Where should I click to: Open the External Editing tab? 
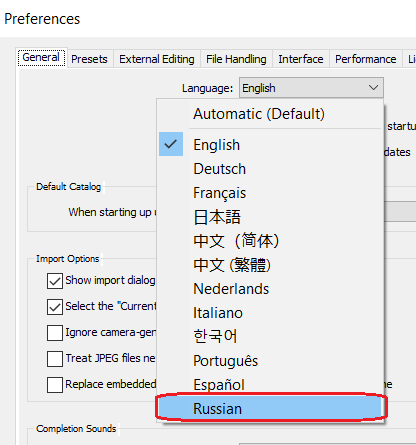(157, 59)
